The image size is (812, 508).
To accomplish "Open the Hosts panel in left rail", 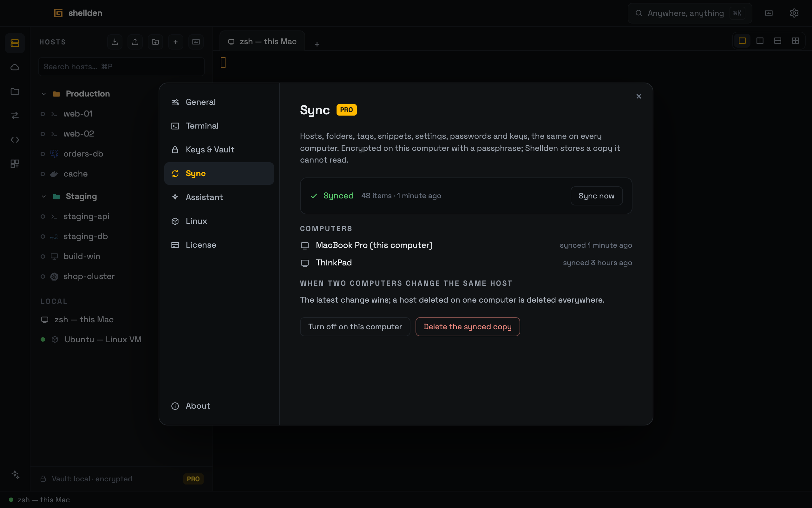I will tap(15, 43).
